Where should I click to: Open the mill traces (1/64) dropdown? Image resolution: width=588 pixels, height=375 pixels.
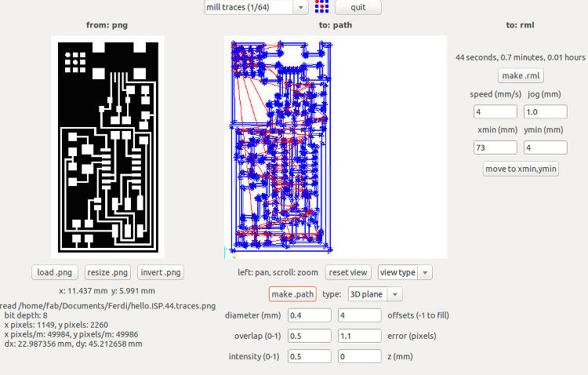[x=256, y=7]
